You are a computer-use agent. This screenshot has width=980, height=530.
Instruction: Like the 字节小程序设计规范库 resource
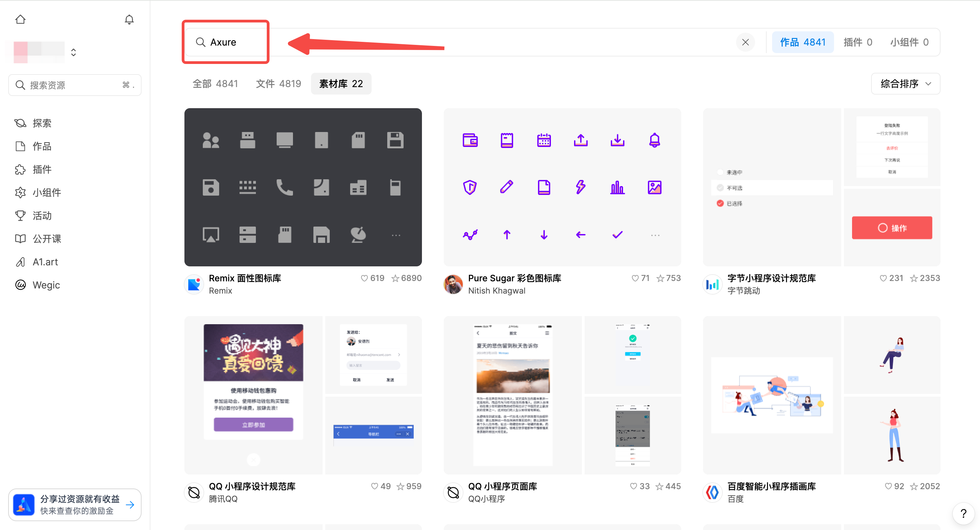[x=883, y=278]
